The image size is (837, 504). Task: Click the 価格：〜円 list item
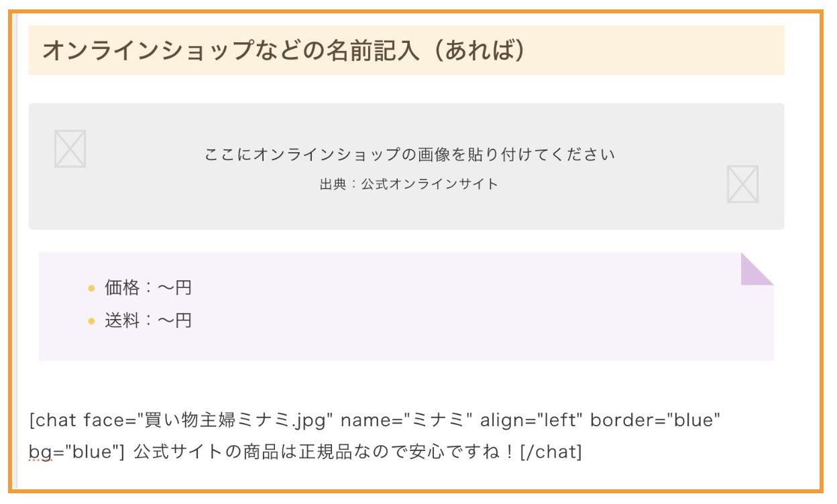tap(148, 288)
